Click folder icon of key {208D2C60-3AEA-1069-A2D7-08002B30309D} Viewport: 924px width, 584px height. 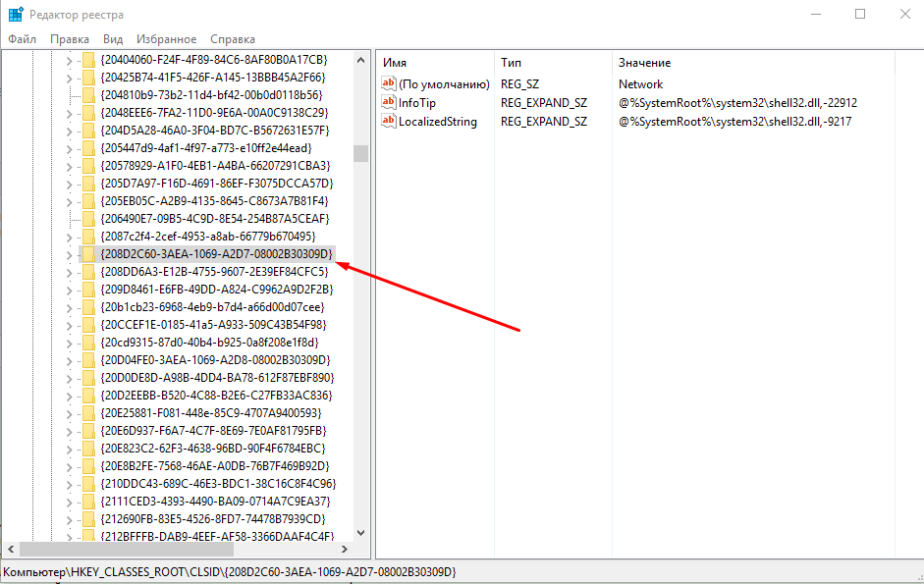pos(88,254)
